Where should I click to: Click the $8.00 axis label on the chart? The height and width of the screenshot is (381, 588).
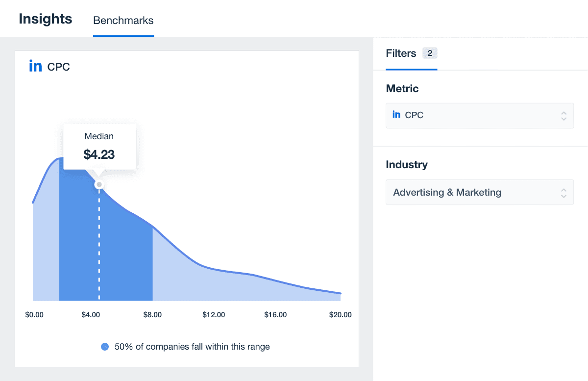[152, 314]
